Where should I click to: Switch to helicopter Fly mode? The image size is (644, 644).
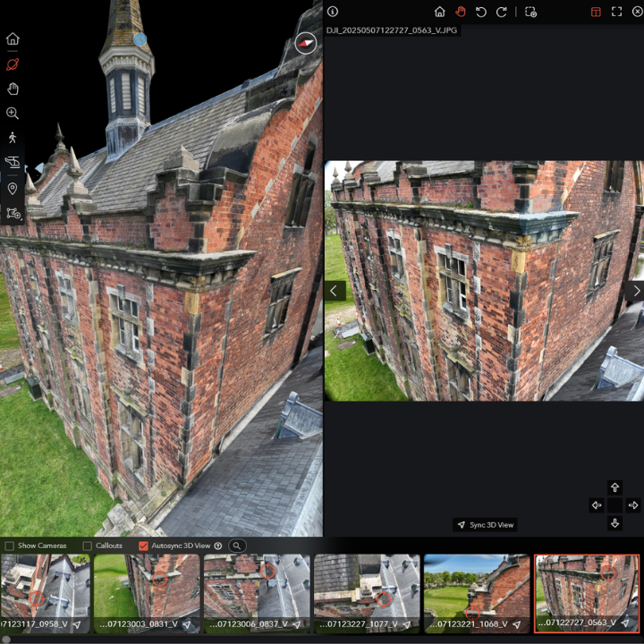tap(13, 162)
